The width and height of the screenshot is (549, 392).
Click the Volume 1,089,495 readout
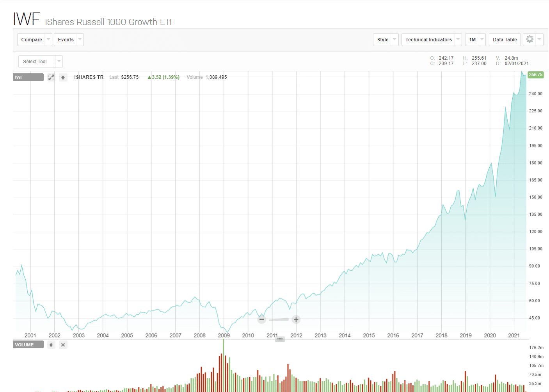(207, 77)
